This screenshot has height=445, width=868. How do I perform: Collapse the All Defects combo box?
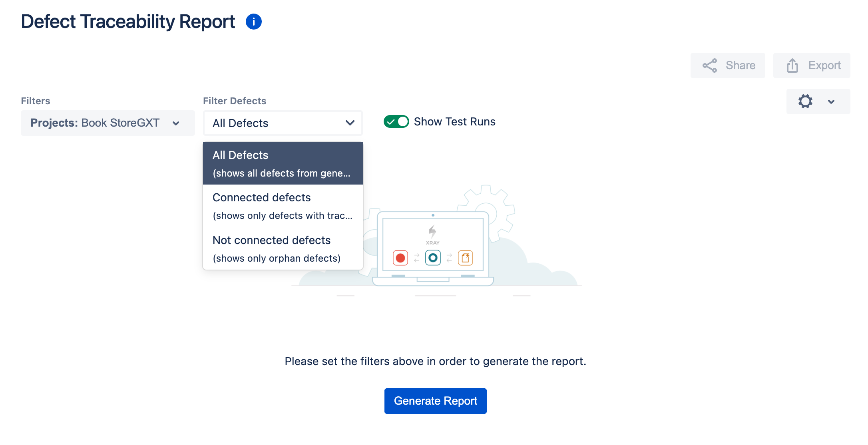coord(283,123)
